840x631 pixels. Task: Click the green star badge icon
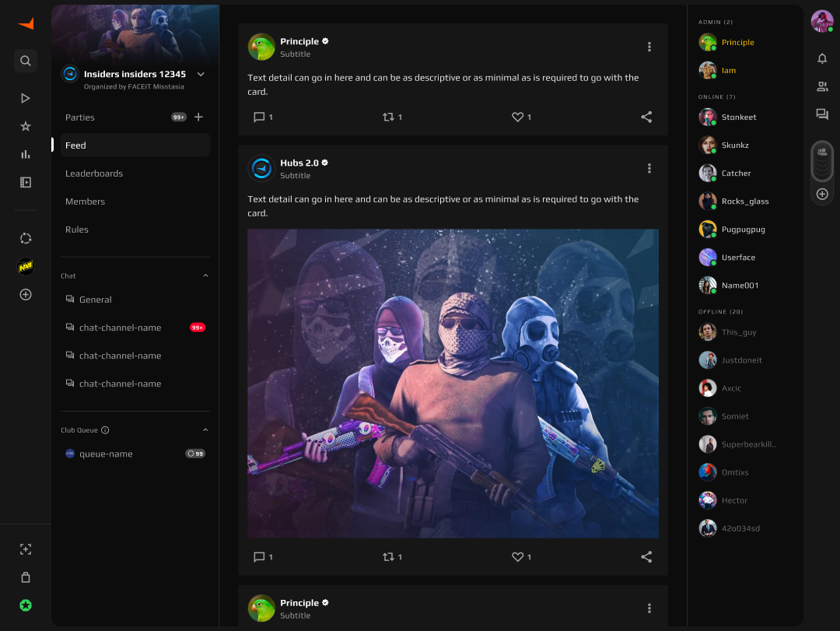click(x=25, y=605)
